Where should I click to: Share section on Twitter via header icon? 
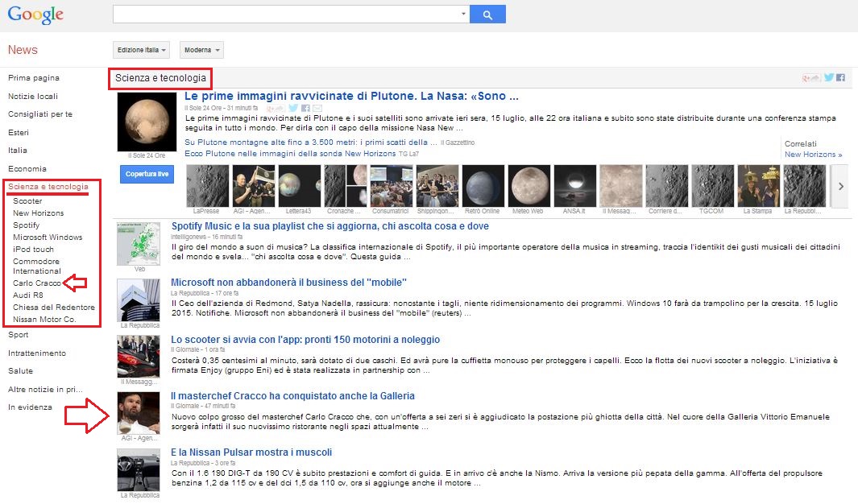coord(829,78)
